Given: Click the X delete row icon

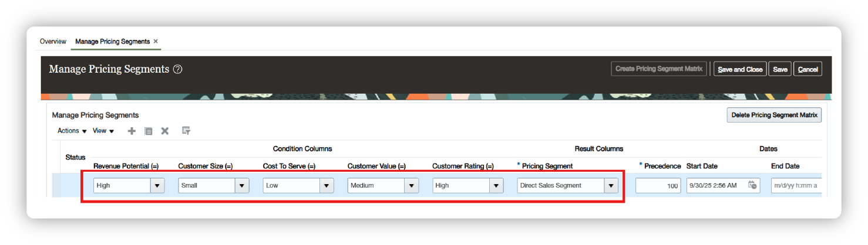Looking at the screenshot, I should 165,131.
